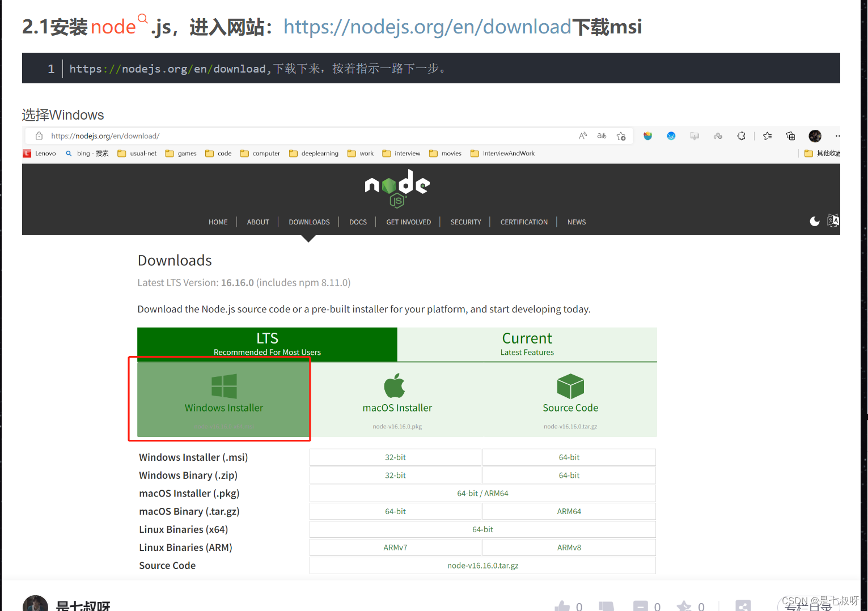Viewport: 868px width, 611px height.
Task: Expand the deeplearning bookmark folder
Action: [314, 154]
